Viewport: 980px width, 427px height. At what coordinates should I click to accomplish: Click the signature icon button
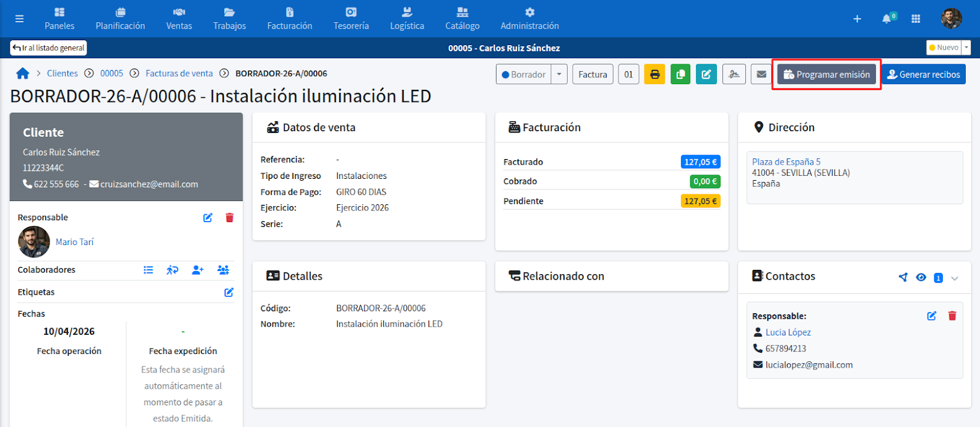click(734, 74)
